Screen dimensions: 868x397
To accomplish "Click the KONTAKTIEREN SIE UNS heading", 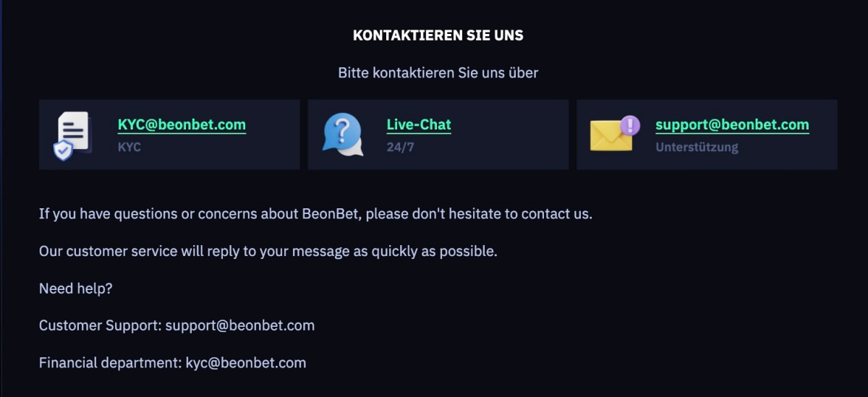I will click(438, 35).
